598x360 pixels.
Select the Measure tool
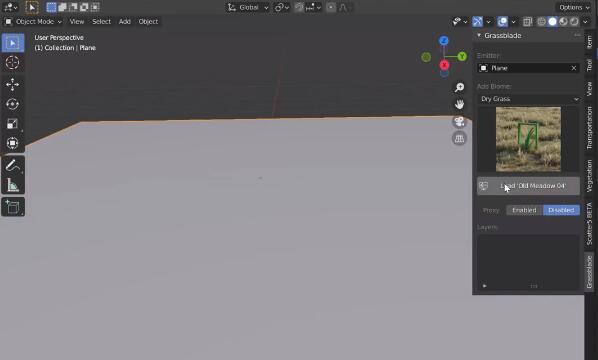pyautogui.click(x=13, y=185)
